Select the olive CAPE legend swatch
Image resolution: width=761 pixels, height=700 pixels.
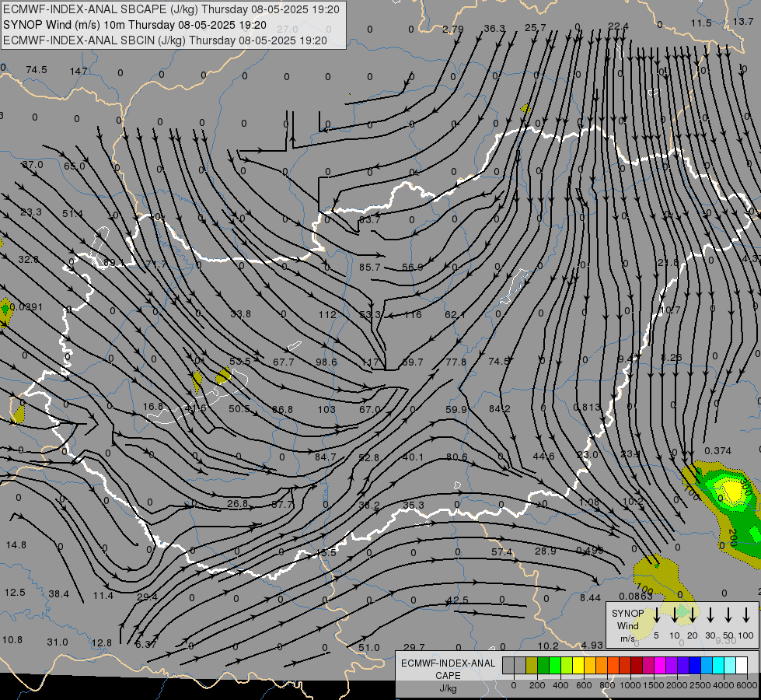coord(532,665)
